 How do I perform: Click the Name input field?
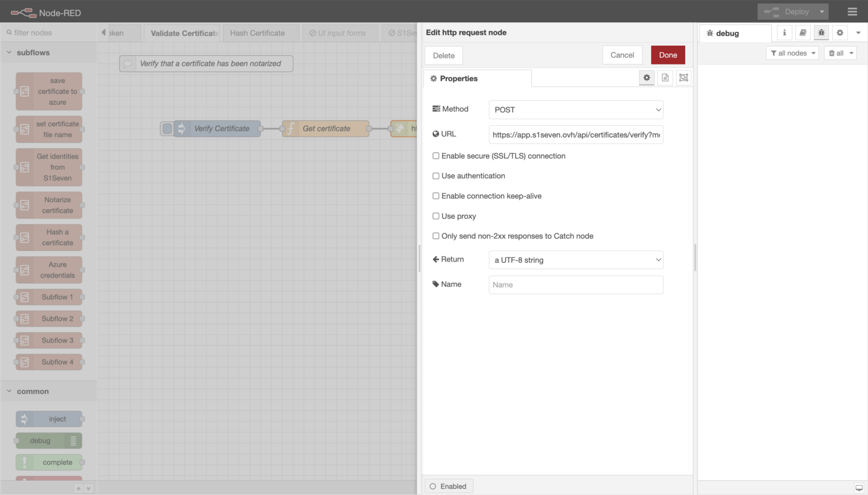[x=575, y=285]
